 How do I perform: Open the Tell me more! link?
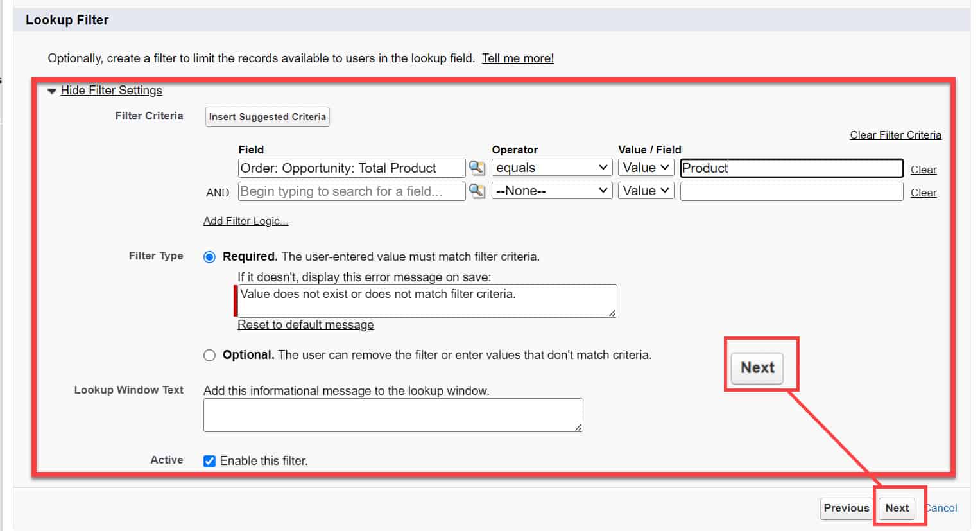(517, 58)
